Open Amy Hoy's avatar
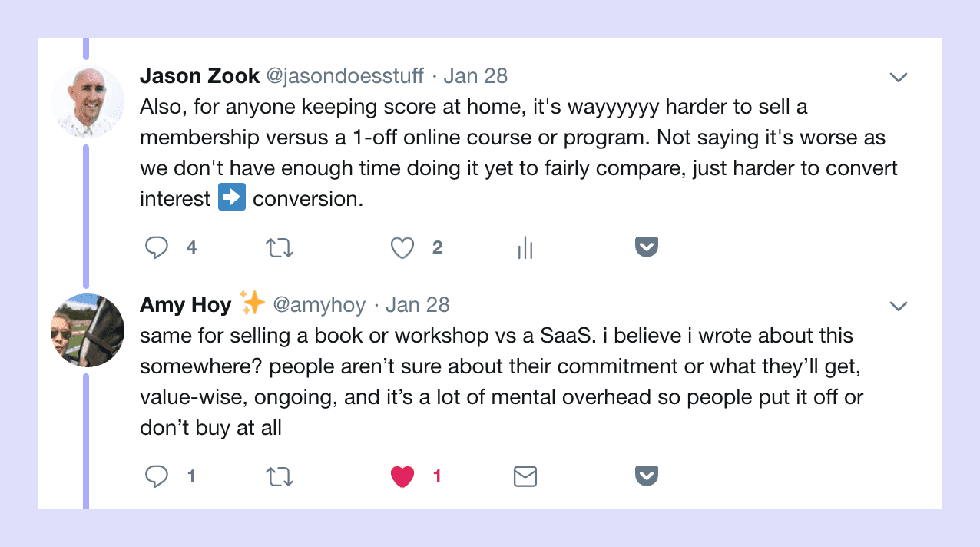Image resolution: width=980 pixels, height=547 pixels. click(x=87, y=330)
